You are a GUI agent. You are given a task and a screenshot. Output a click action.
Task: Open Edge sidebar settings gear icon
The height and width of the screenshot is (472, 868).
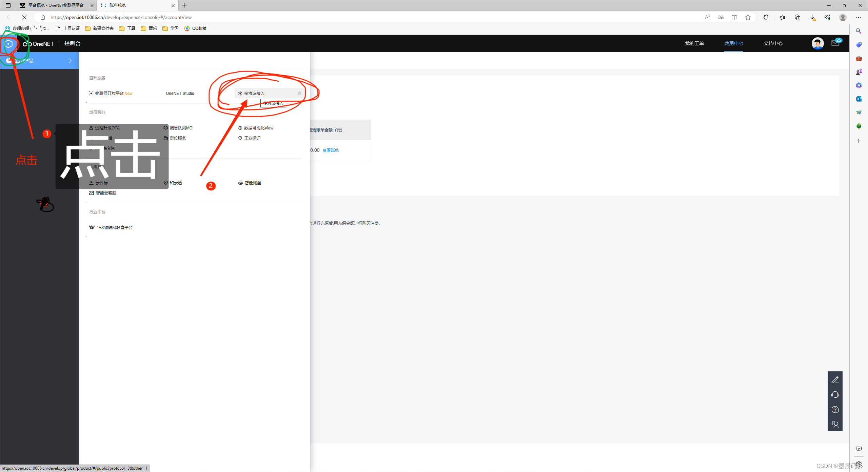click(x=859, y=464)
